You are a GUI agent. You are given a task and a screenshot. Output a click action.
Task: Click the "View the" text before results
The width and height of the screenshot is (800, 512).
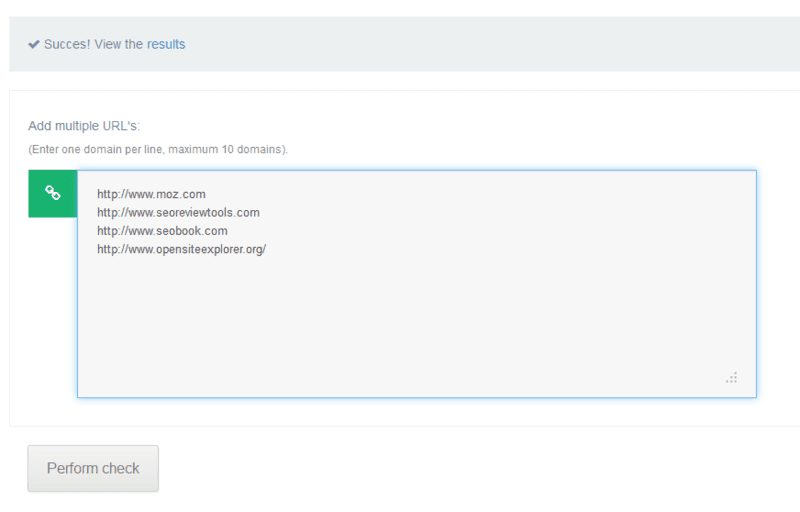[119, 44]
